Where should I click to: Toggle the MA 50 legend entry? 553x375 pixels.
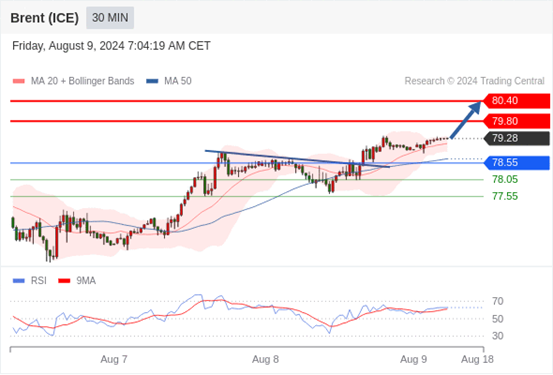tap(169, 81)
